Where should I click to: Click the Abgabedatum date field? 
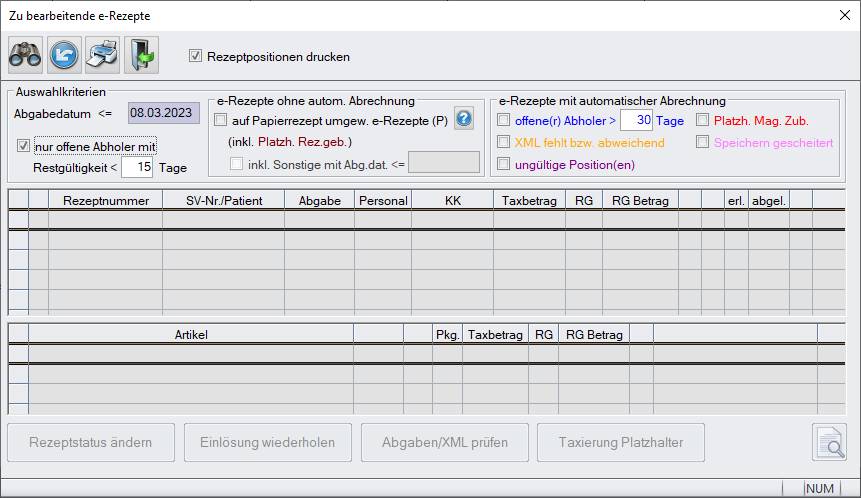point(163,114)
